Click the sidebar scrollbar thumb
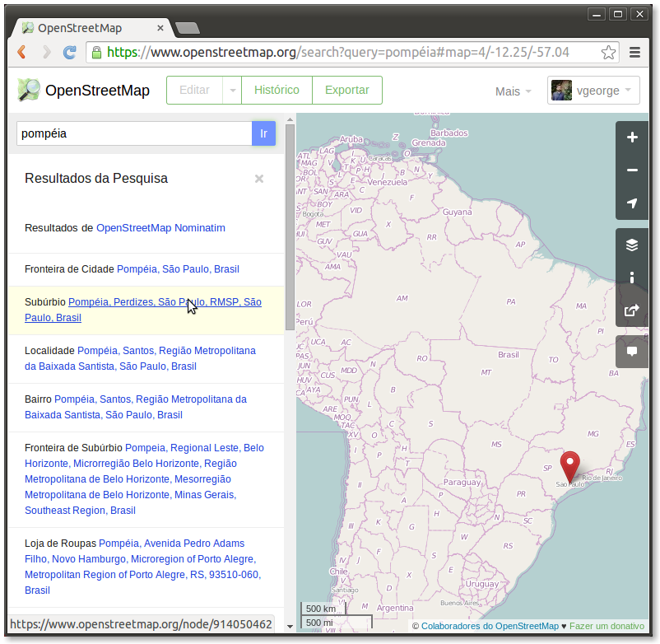The height and width of the screenshot is (644, 660). [x=290, y=227]
